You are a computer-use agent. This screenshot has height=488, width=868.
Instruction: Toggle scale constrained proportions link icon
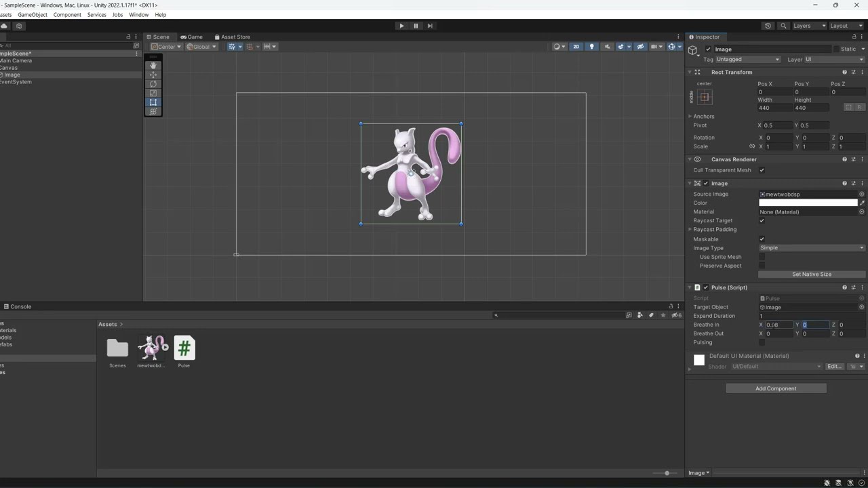point(752,146)
